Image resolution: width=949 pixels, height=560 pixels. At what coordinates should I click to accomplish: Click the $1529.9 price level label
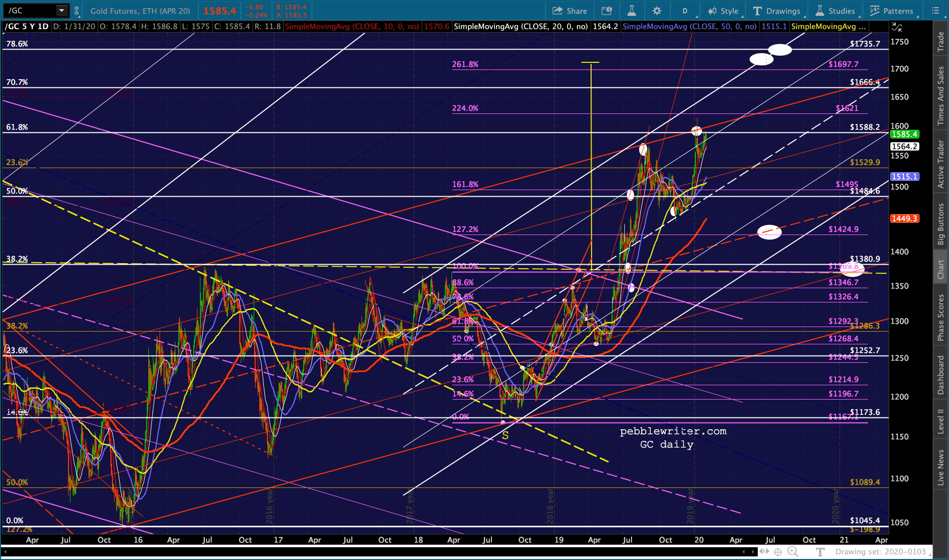pyautogui.click(x=865, y=162)
